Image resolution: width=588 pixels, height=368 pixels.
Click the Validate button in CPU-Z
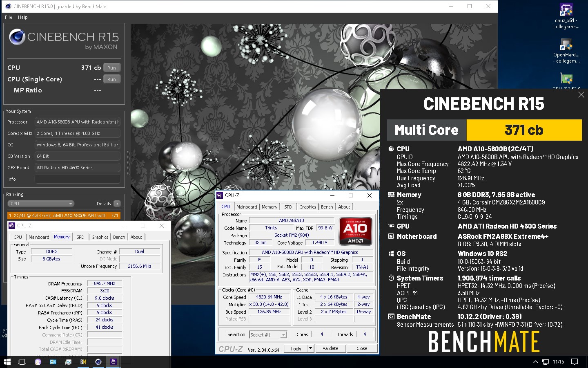pyautogui.click(x=330, y=348)
